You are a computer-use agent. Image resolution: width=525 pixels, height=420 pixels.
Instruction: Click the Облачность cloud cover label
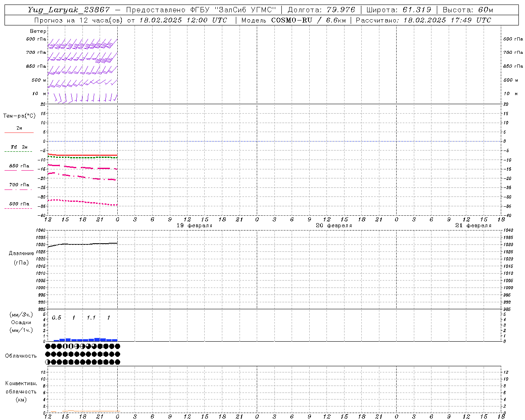(21, 356)
